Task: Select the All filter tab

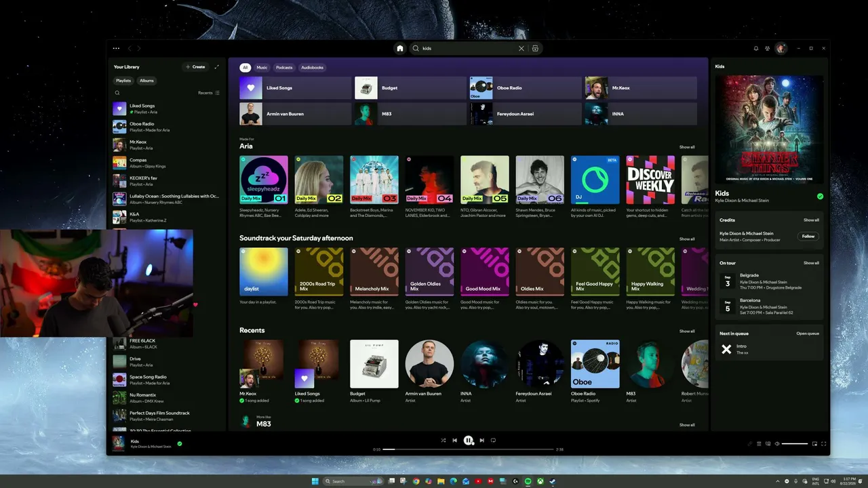Action: [245, 68]
